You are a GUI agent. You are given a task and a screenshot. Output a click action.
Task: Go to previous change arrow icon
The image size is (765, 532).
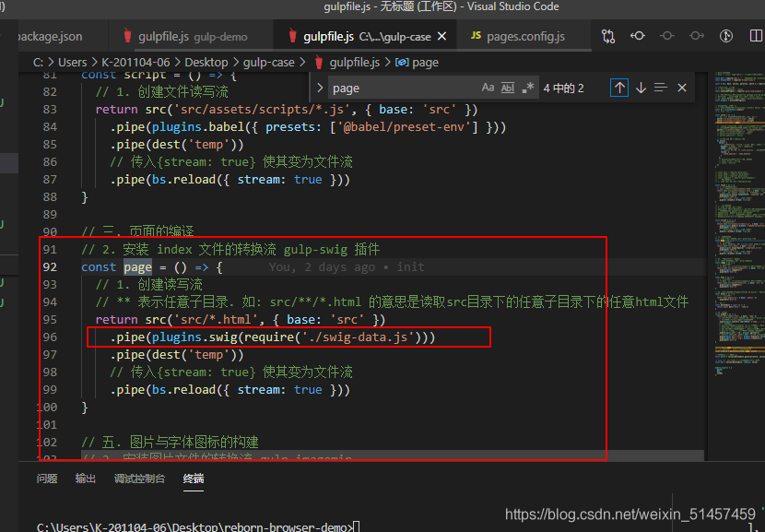click(x=638, y=36)
